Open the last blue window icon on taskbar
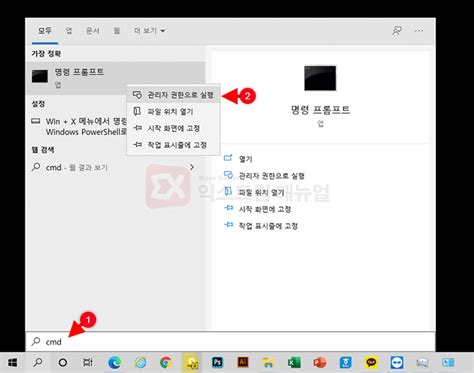Viewport: 474px width, 373px height. (448, 362)
